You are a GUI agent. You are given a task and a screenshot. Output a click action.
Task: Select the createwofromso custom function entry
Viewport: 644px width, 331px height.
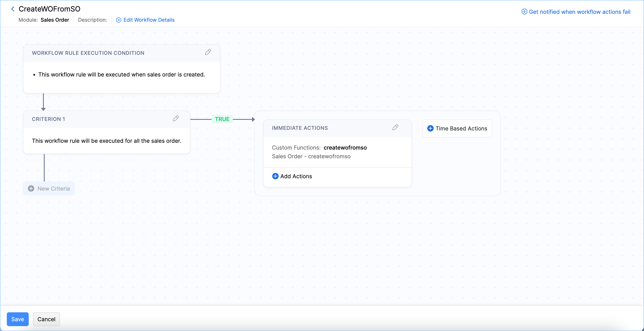[x=345, y=148]
